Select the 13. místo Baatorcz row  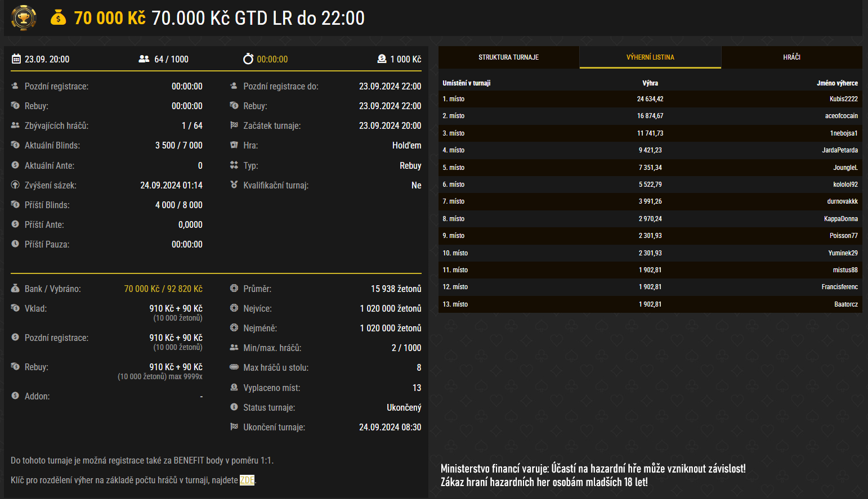click(x=650, y=304)
